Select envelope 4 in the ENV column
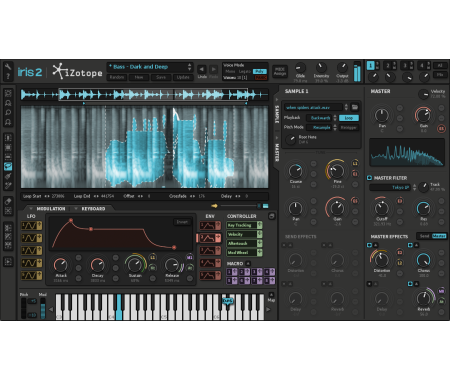The image size is (450, 380). click(210, 263)
